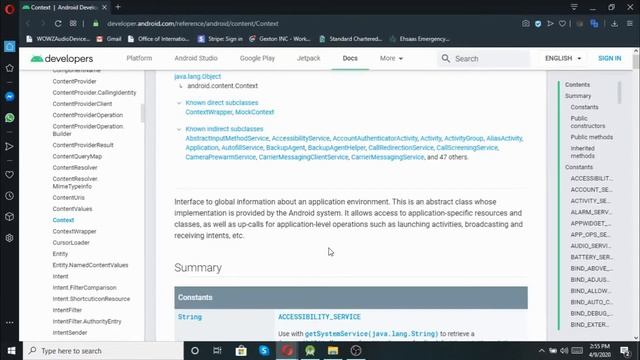640x360 pixels.
Task: Jump to Public methods in contents
Action: [591, 137]
